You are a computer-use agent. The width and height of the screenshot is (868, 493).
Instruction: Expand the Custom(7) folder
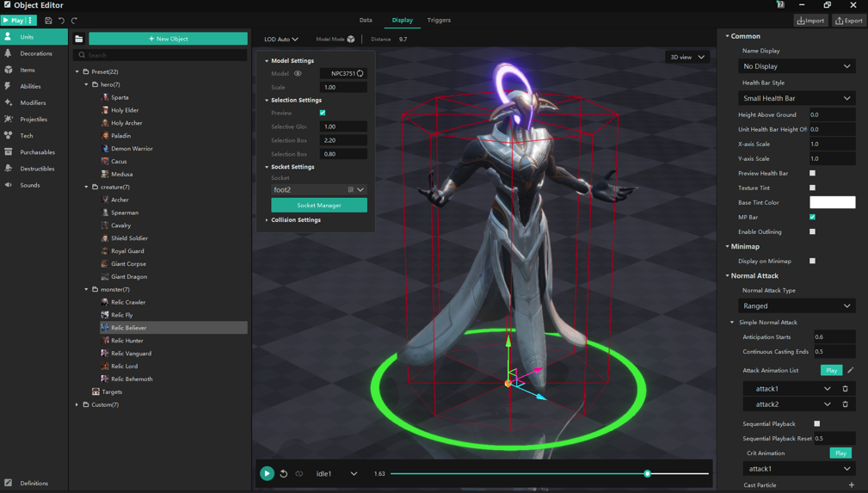pos(77,405)
